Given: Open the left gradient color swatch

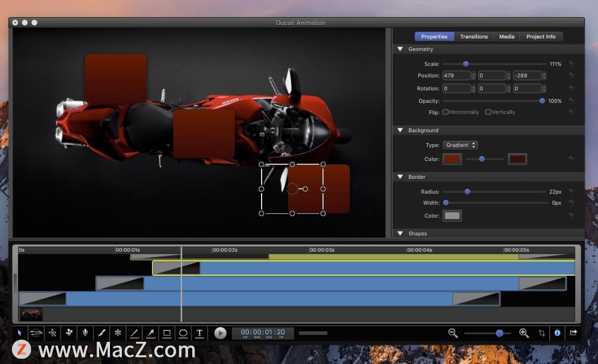Looking at the screenshot, I should pyautogui.click(x=452, y=159).
